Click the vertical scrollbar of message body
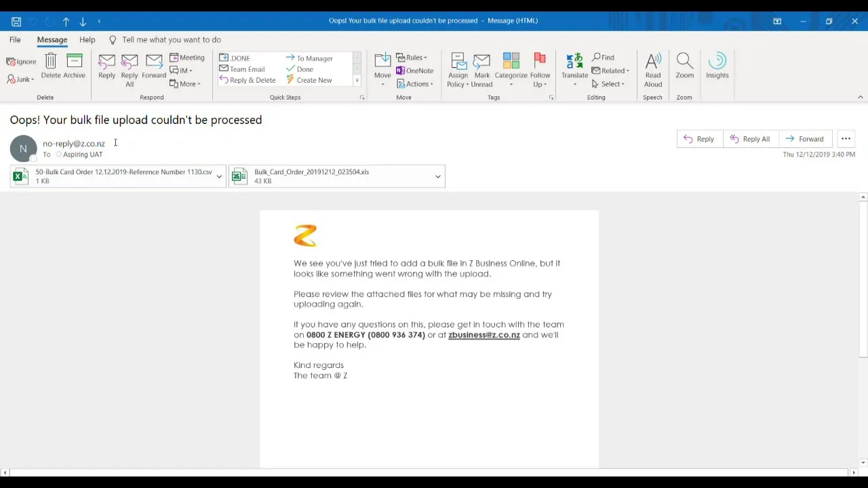Screen dimensions: 868x488 863,278
